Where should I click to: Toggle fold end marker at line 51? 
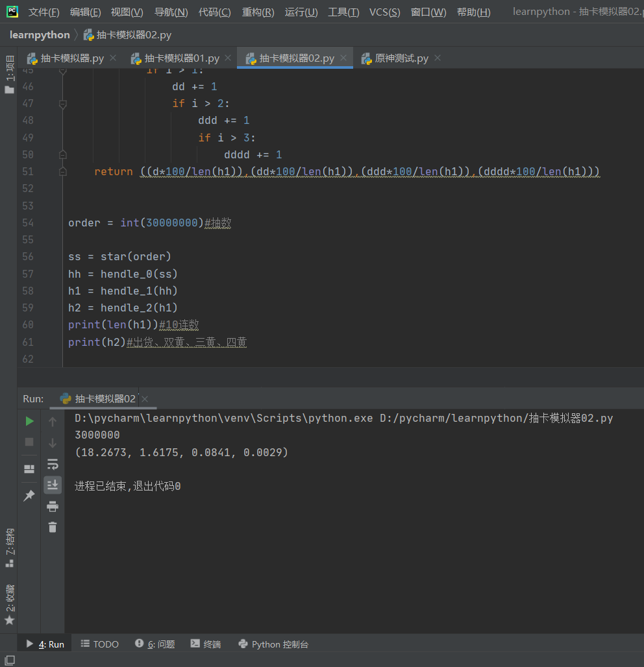62,172
